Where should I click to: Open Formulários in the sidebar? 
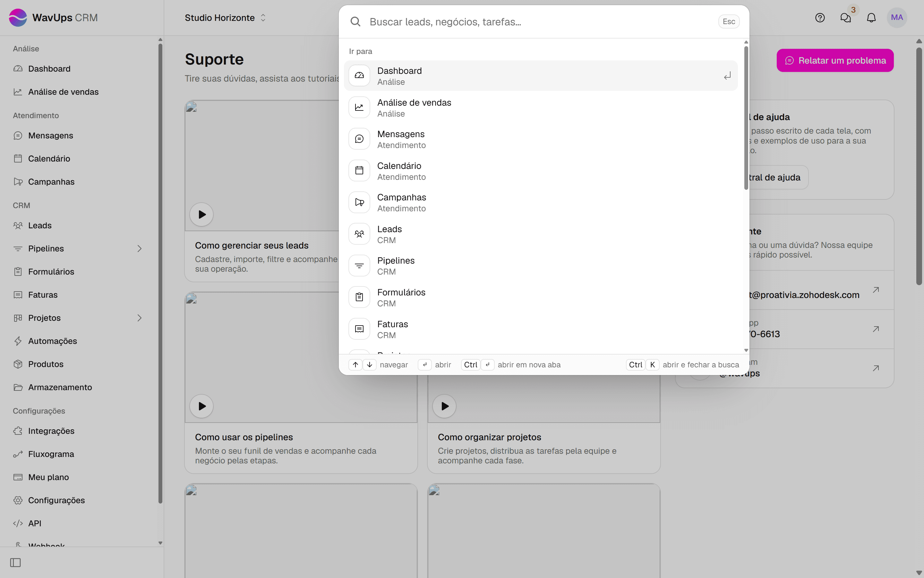(78, 272)
